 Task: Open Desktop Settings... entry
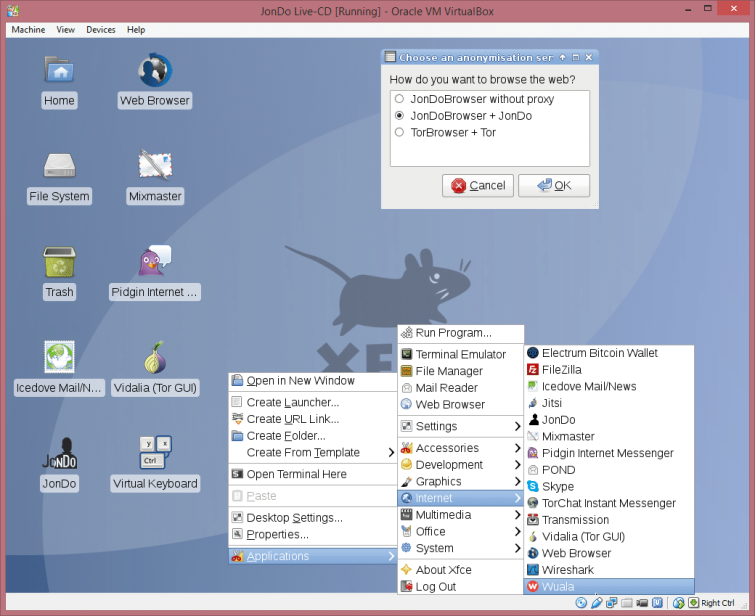(312, 518)
